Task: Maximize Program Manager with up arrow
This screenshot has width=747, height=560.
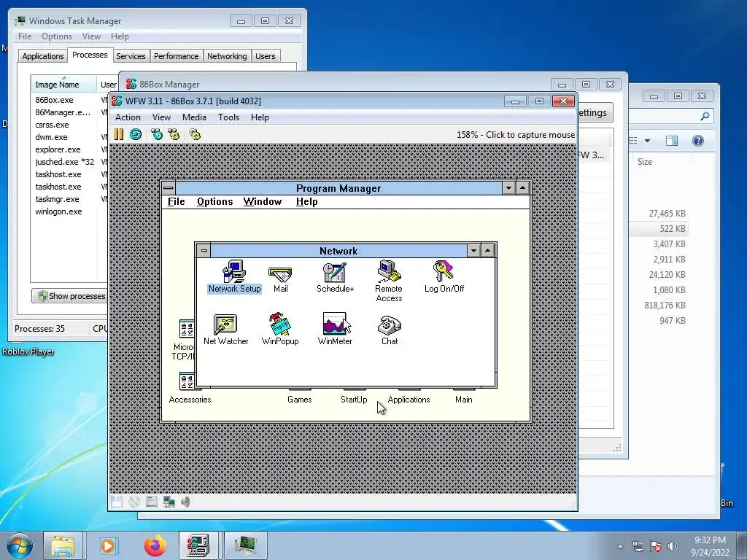Action: tap(523, 187)
